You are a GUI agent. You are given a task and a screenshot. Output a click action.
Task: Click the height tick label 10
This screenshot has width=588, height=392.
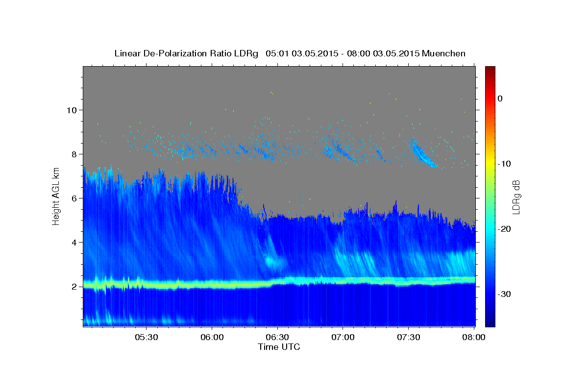(x=73, y=110)
